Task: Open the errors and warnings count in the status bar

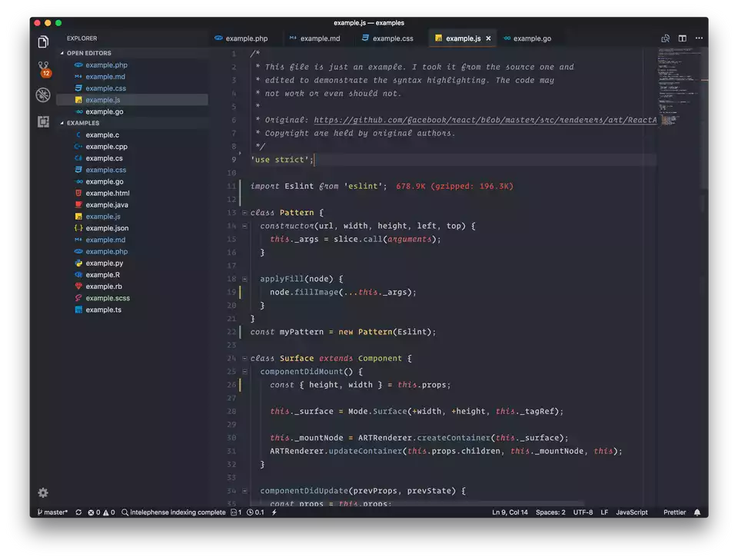Action: (x=101, y=512)
